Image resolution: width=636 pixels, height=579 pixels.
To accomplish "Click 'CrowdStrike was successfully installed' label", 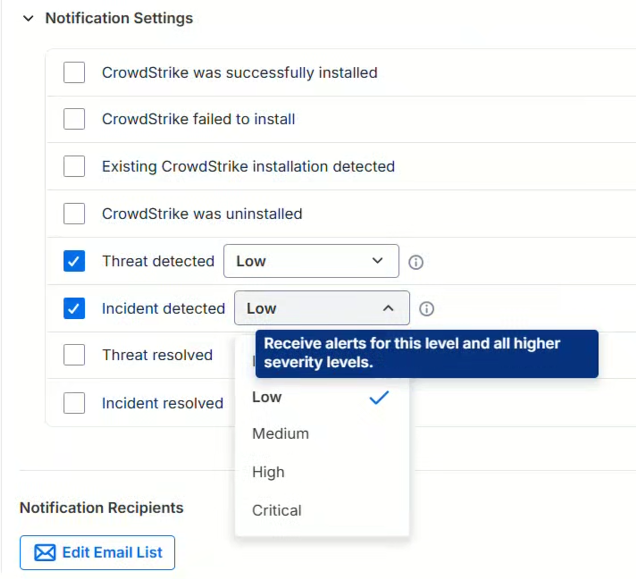I will (x=240, y=73).
